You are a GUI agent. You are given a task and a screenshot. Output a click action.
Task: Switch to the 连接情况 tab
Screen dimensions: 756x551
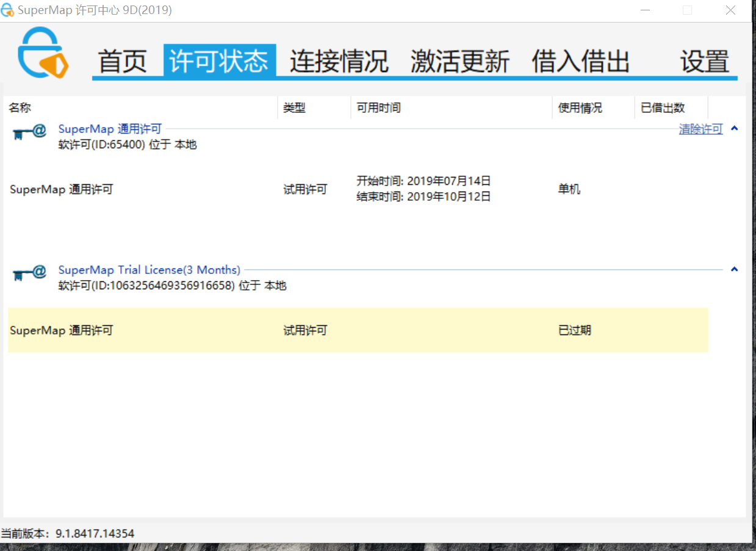click(339, 61)
